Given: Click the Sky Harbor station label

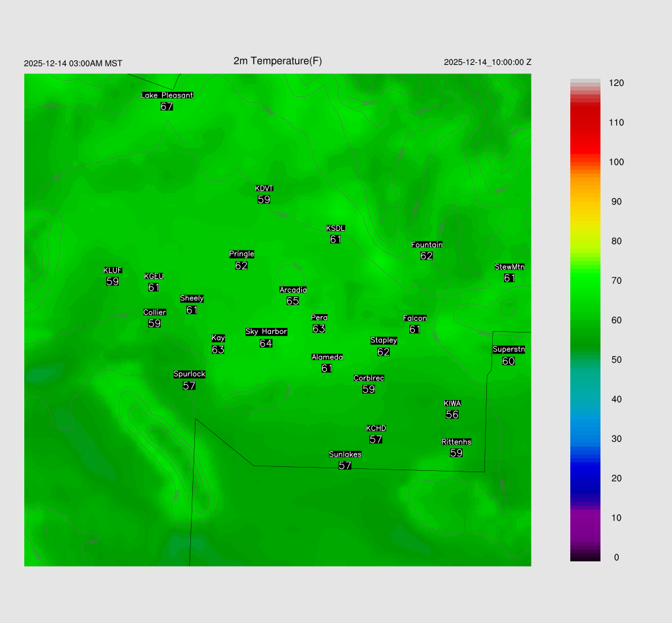Looking at the screenshot, I should (x=266, y=332).
